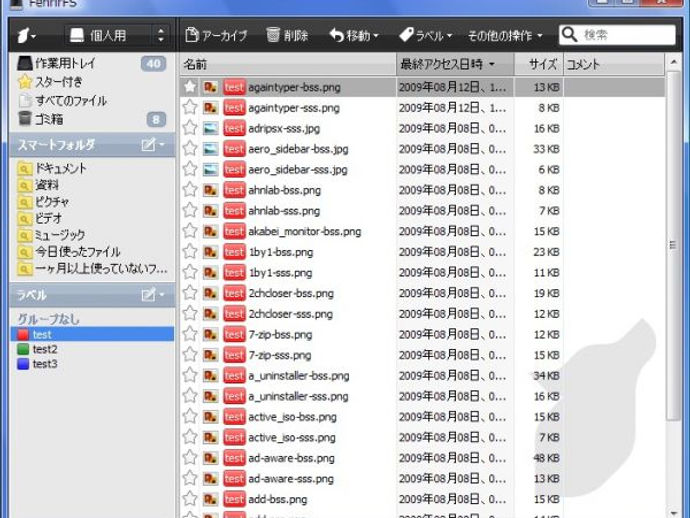
Task: Click the コメント column header
Action: [614, 65]
